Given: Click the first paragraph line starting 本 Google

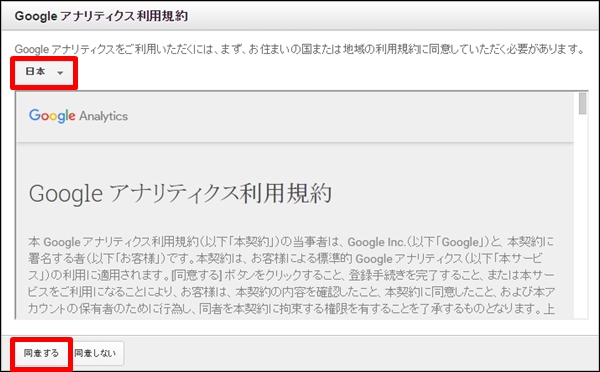Looking at the screenshot, I should [291, 242].
